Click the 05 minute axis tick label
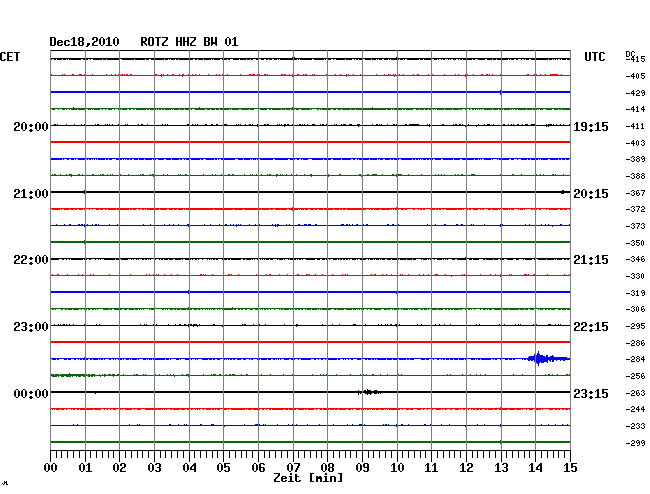Viewport: 650px width, 494px height. [223, 468]
